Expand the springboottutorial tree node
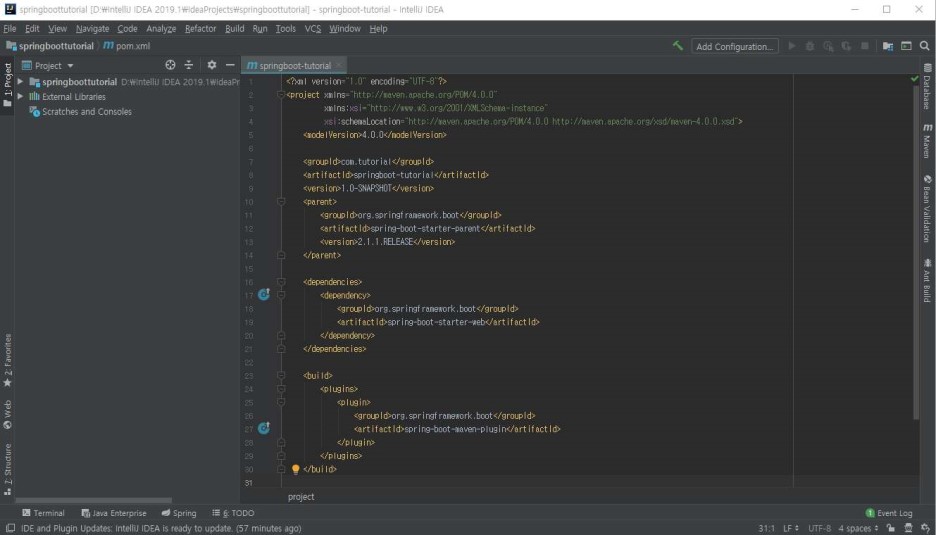The width and height of the screenshot is (936, 535). (20, 82)
